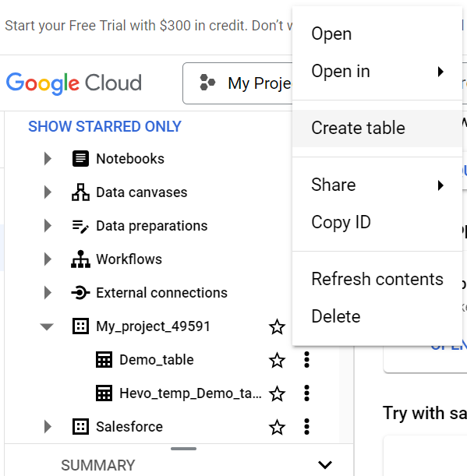Click the Data preparations pencil icon

click(80, 226)
